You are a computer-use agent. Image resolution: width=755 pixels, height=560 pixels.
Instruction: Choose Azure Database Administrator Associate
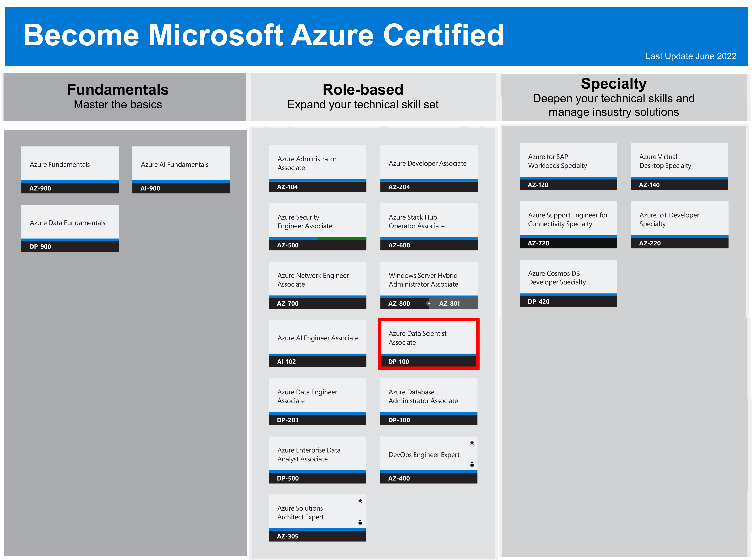point(429,402)
